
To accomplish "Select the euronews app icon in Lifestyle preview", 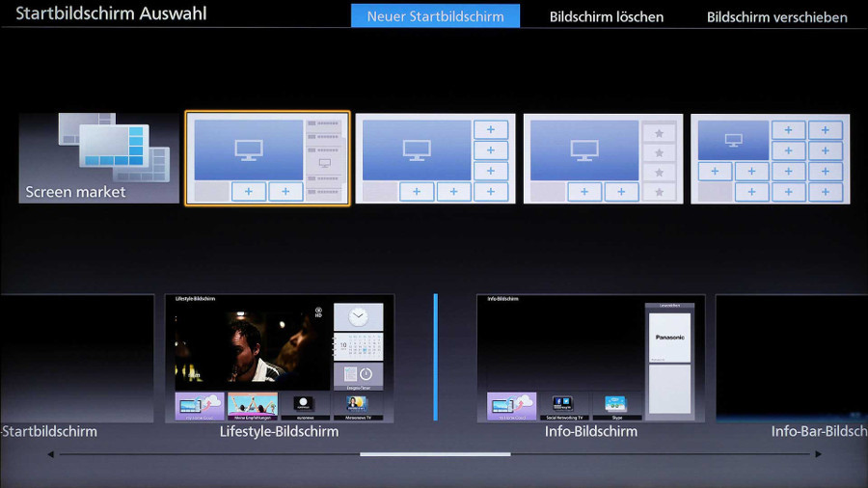I will coord(305,405).
